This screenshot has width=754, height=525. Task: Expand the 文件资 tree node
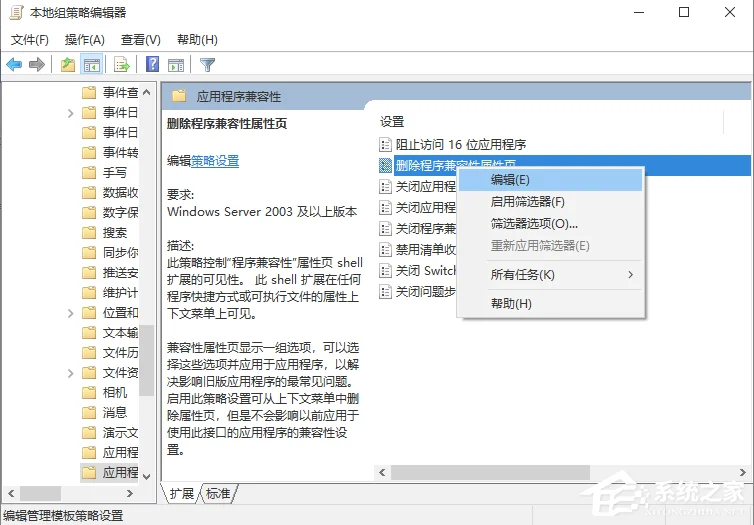point(71,373)
